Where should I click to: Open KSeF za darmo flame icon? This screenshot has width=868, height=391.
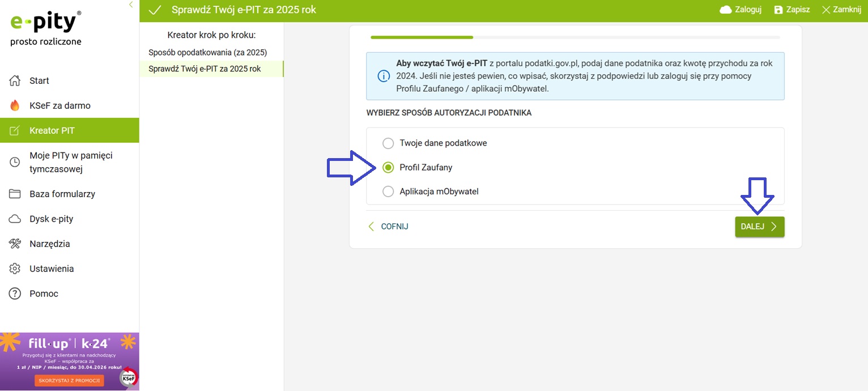(15, 105)
